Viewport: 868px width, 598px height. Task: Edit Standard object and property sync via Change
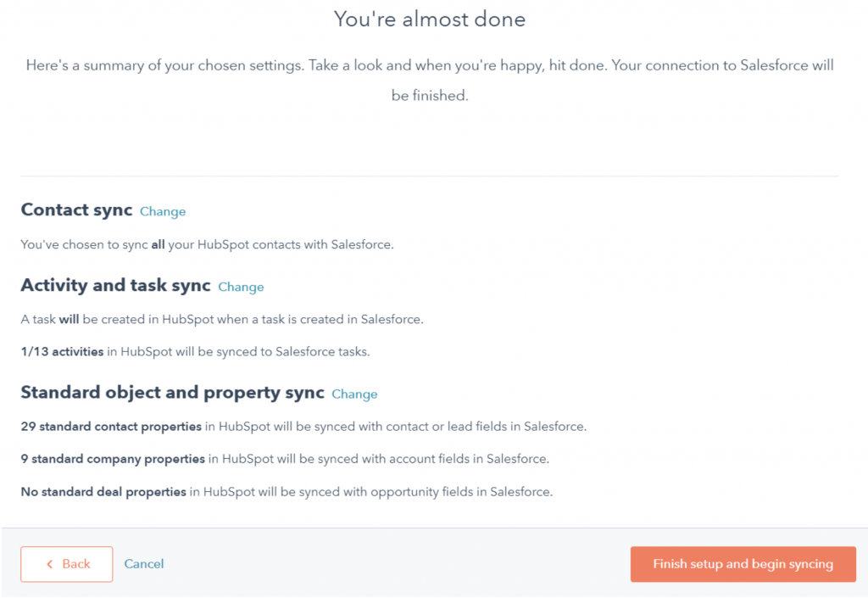click(354, 394)
